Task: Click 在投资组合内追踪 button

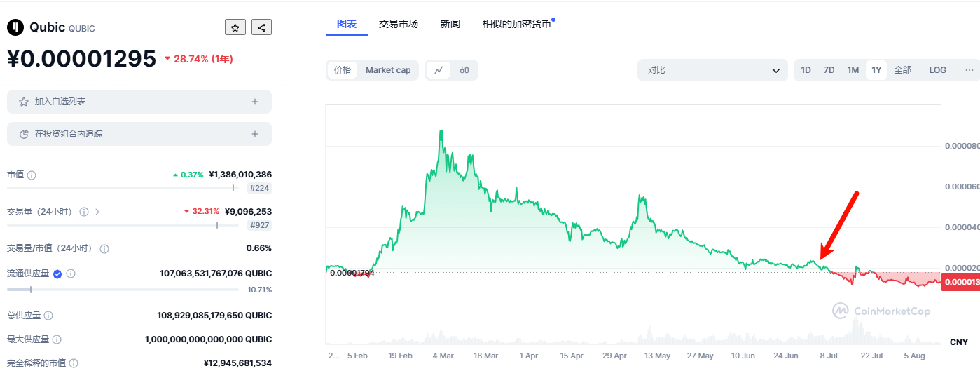Action: (x=139, y=134)
